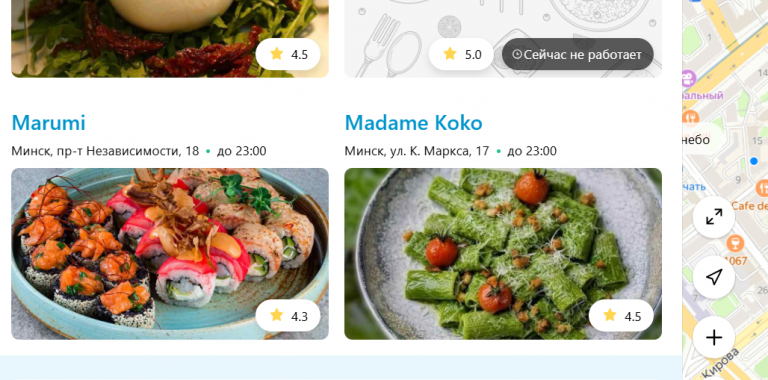Click the clock icon in the closed badge

pyautogui.click(x=517, y=54)
